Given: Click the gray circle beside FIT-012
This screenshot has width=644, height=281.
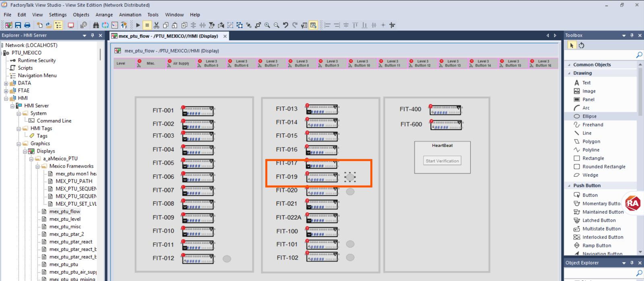Looking at the screenshot, I should tap(227, 259).
